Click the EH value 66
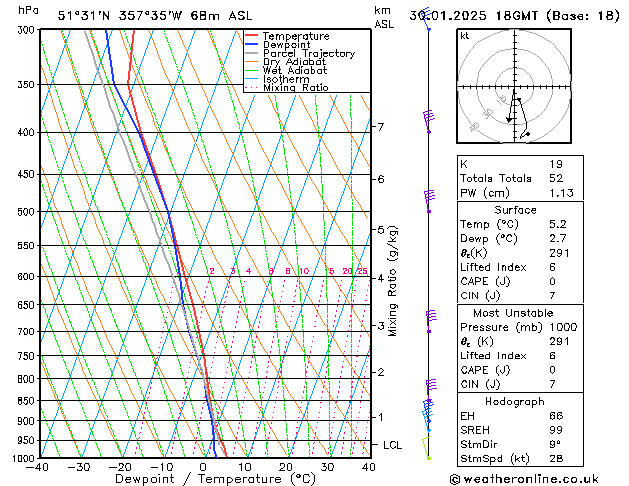 (x=556, y=416)
